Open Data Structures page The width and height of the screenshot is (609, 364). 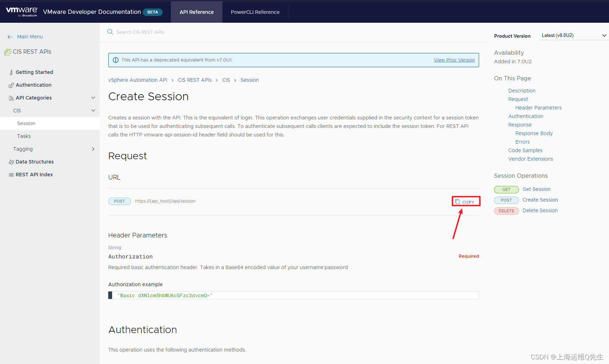point(35,162)
